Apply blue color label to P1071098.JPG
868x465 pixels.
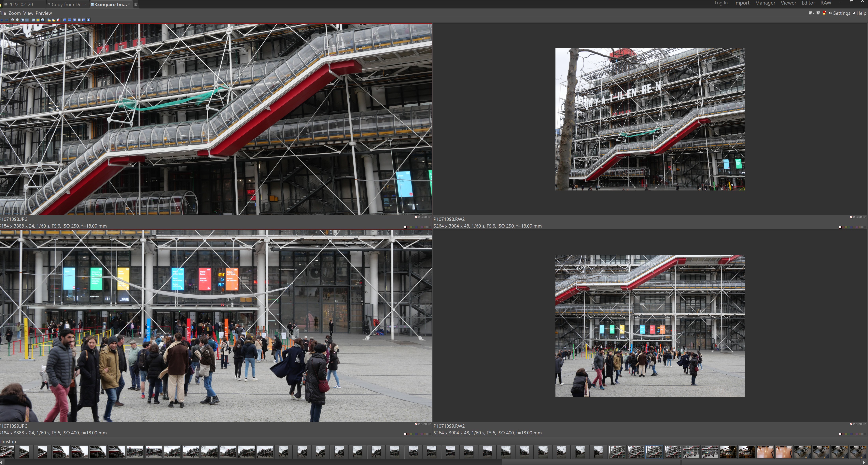(x=416, y=227)
